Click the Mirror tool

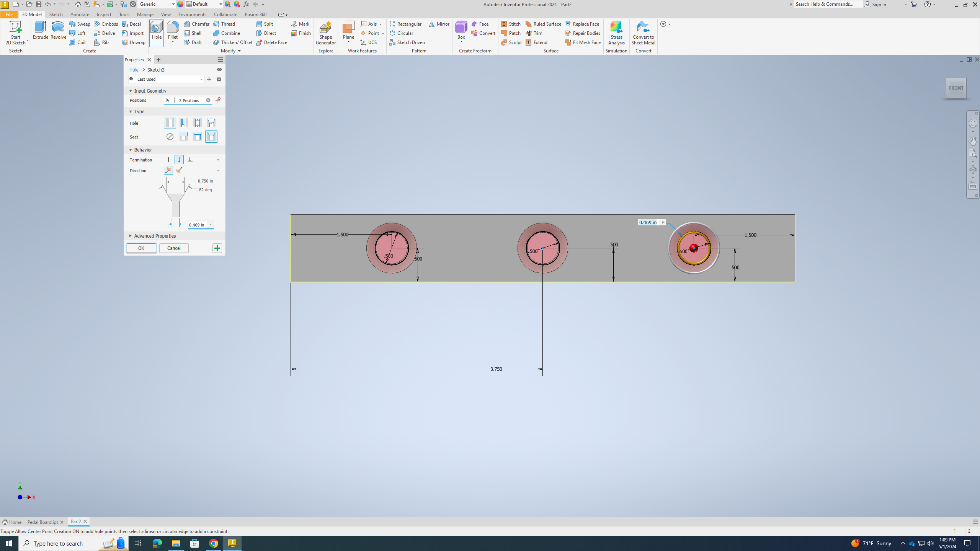click(x=439, y=24)
